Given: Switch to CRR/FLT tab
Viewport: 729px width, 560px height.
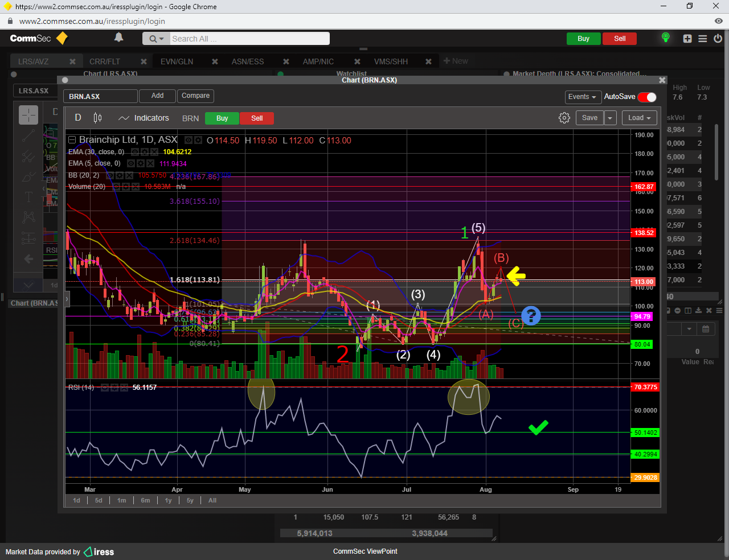Looking at the screenshot, I should 105,61.
